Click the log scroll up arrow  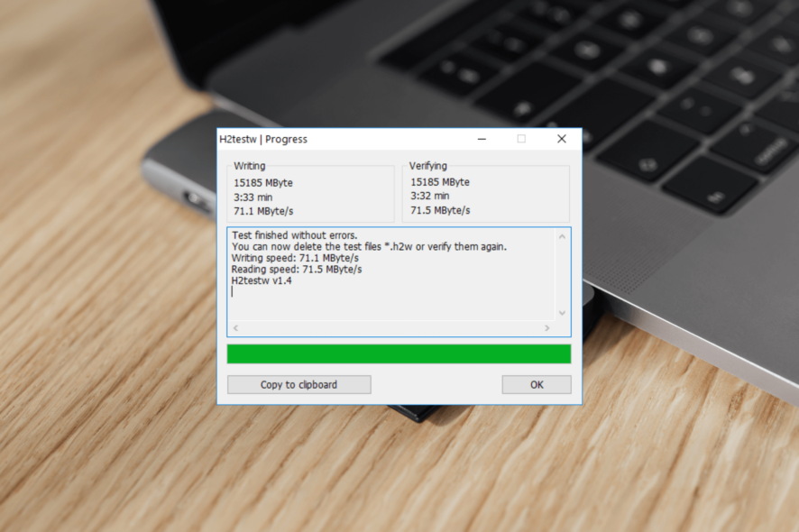tap(562, 237)
